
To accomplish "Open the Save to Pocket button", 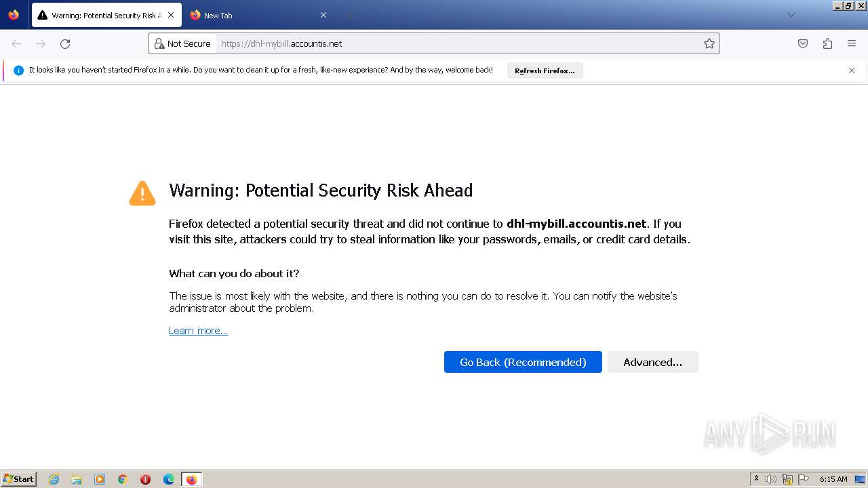I will pos(803,43).
